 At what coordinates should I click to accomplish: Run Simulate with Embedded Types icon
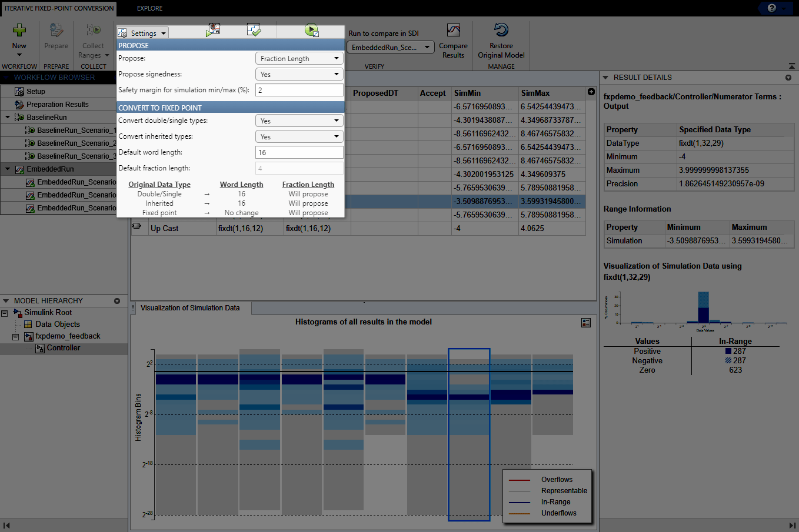(311, 30)
